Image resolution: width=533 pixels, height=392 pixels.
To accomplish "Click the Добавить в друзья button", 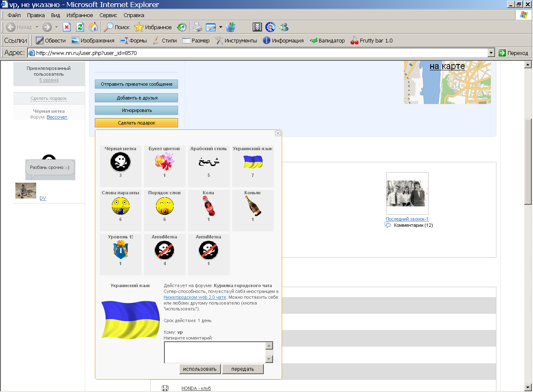I will point(136,98).
